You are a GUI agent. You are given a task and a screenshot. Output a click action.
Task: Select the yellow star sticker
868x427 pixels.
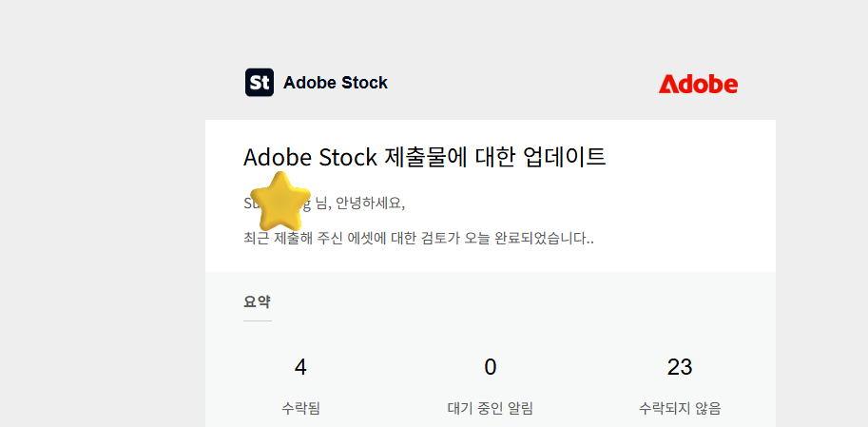tap(280, 202)
